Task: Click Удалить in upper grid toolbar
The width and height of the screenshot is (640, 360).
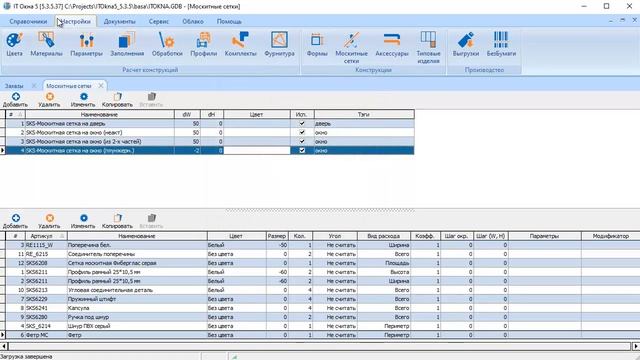Action: pyautogui.click(x=49, y=100)
